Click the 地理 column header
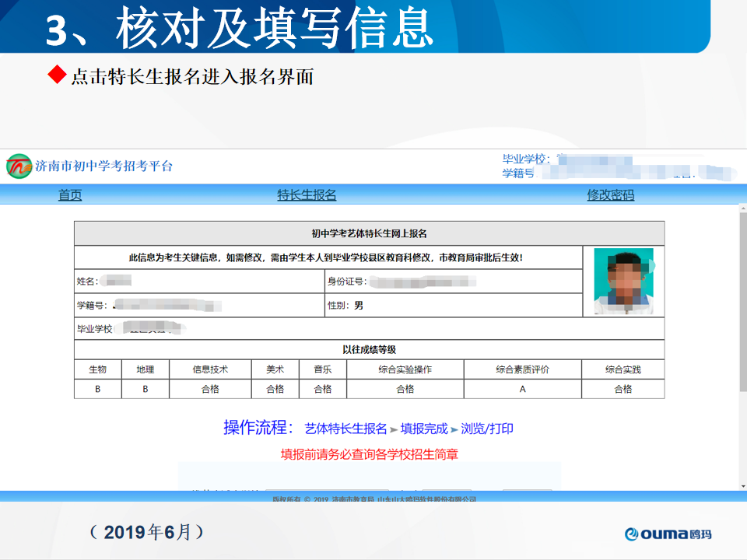This screenshot has height=560, width=747. pyautogui.click(x=146, y=369)
